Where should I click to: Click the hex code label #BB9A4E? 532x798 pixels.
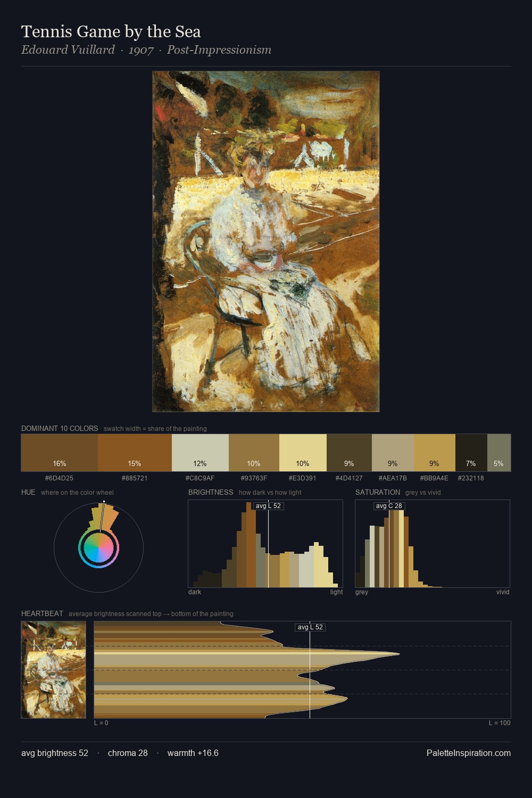click(x=434, y=478)
